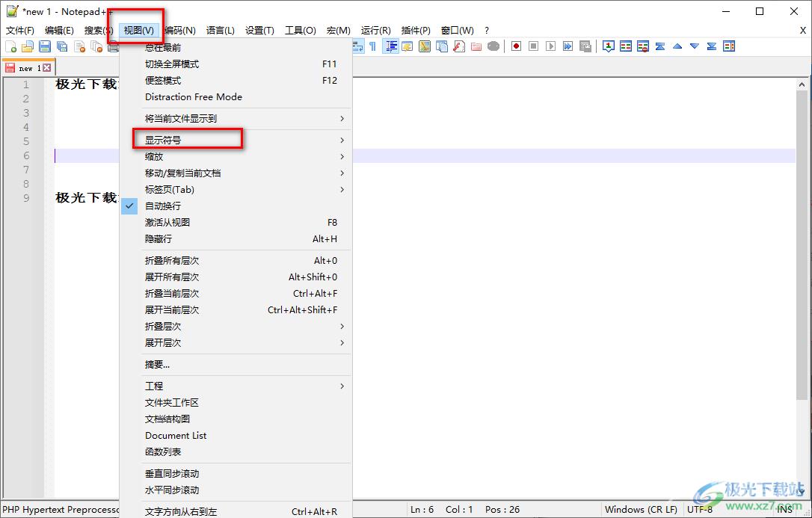Switch to the new 1 document tab
Screen dimensions: 812x518
coord(28,68)
